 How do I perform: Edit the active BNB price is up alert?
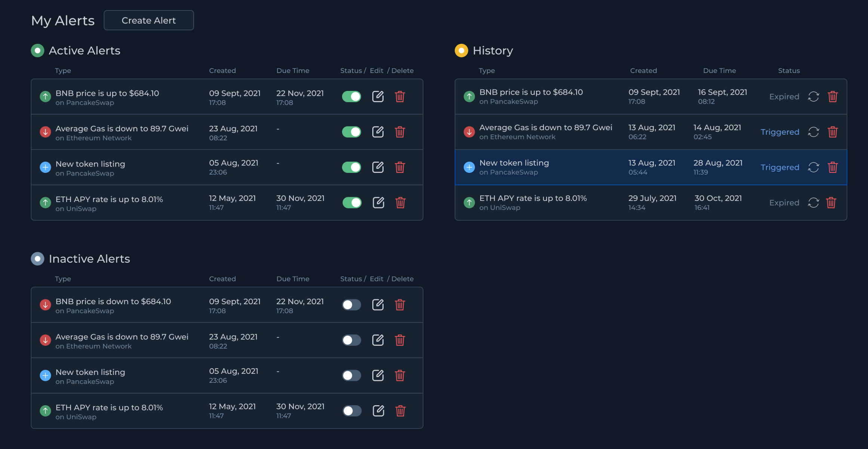378,97
